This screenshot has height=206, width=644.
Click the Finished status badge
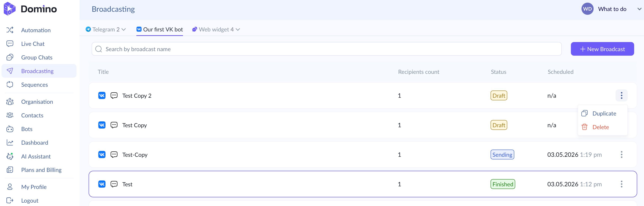tap(503, 184)
